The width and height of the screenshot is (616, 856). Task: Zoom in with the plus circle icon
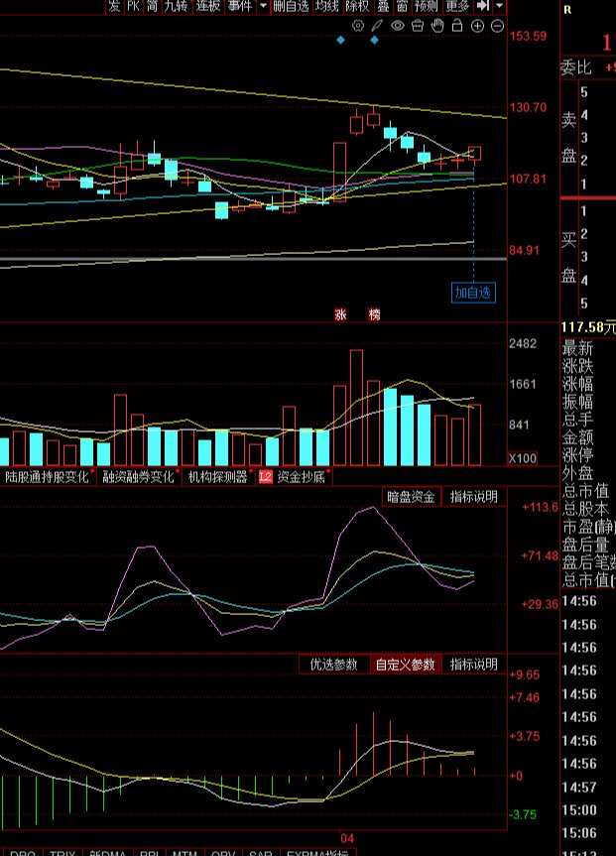[477, 26]
